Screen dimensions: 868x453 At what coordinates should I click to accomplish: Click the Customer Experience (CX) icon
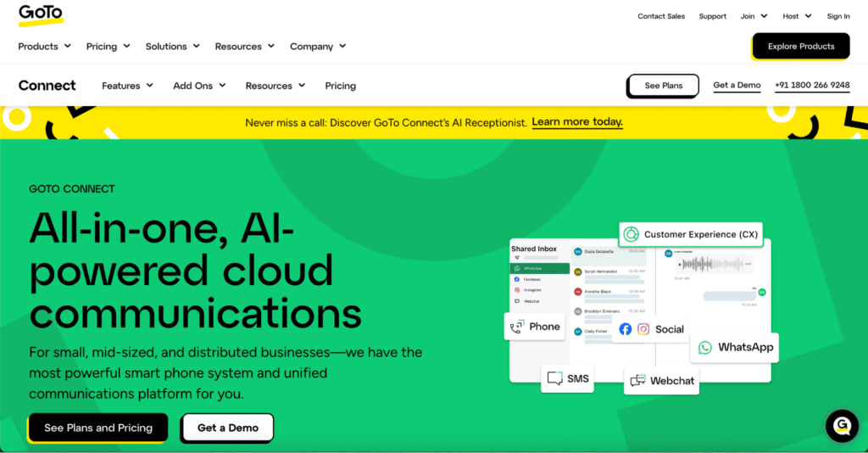(x=631, y=234)
